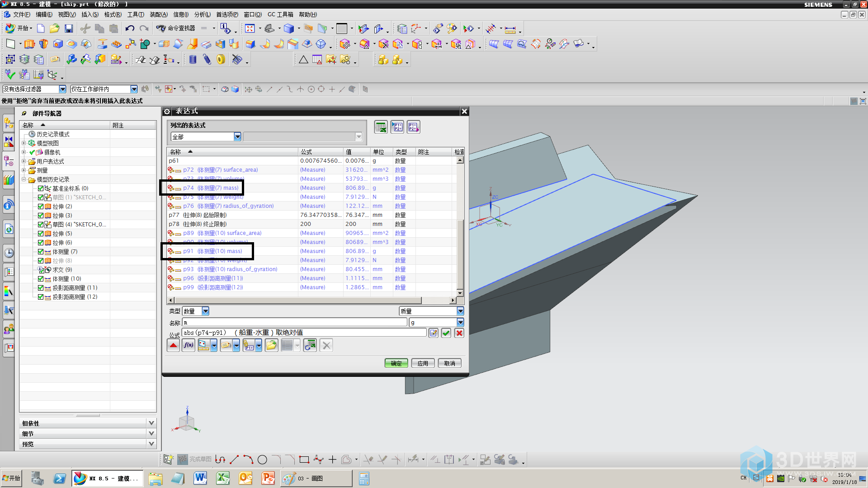Viewport: 868px width, 488px height.
Task: Open the 文件(F) menu
Action: (x=21, y=14)
